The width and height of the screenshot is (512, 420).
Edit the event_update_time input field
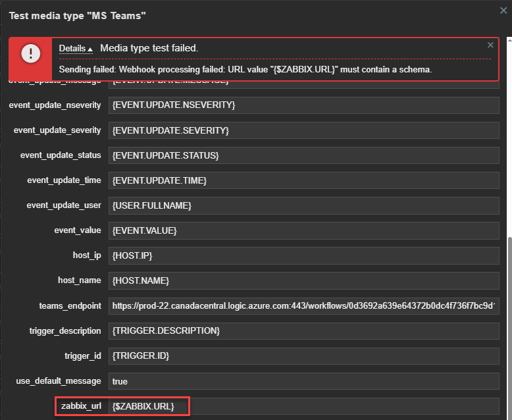coord(303,180)
